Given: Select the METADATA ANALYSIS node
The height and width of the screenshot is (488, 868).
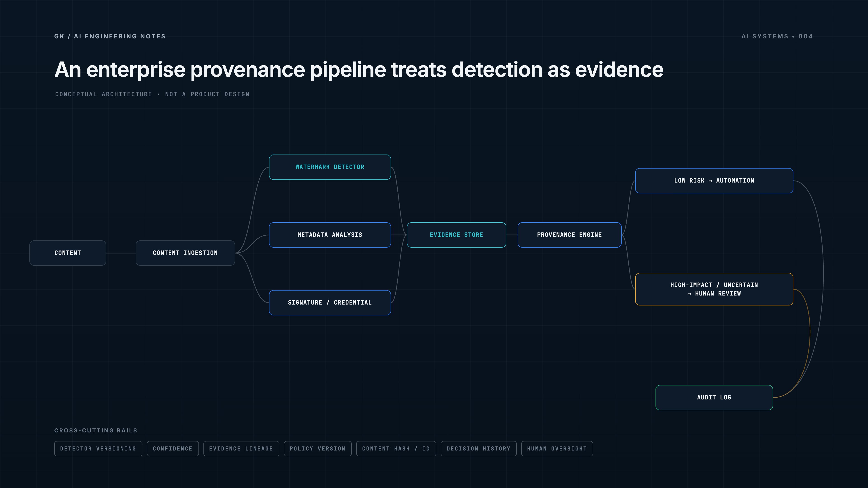Looking at the screenshot, I should click(330, 235).
